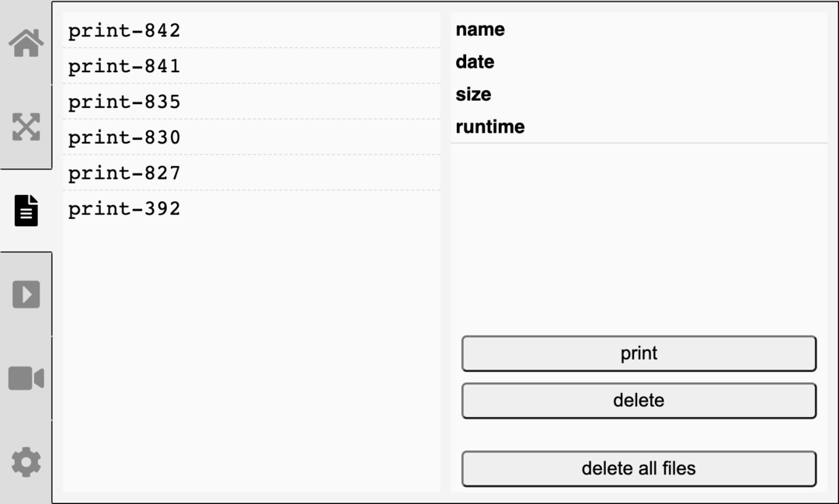Choose the print-835 file entry
The image size is (839, 504).
124,102
